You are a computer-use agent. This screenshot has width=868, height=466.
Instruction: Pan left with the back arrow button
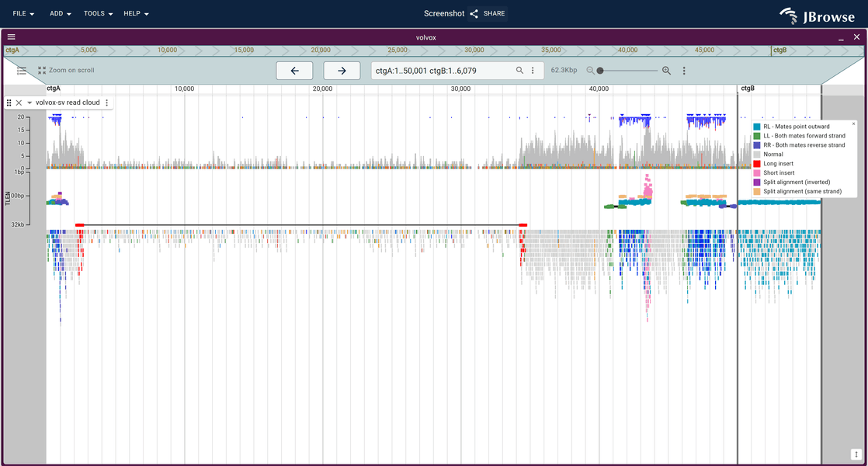point(294,70)
